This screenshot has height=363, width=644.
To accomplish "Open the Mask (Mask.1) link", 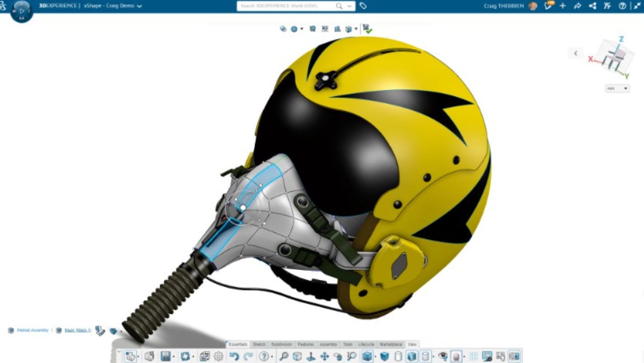I will [77, 330].
